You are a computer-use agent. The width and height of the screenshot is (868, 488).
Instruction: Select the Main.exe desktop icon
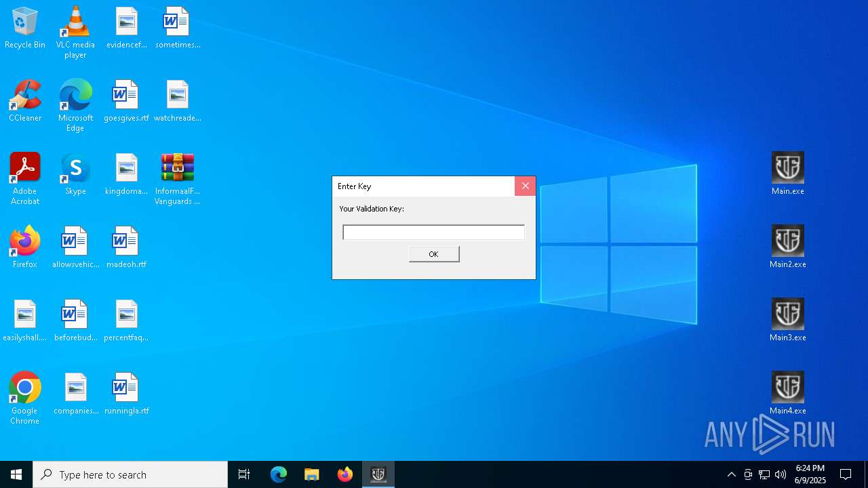(x=788, y=174)
